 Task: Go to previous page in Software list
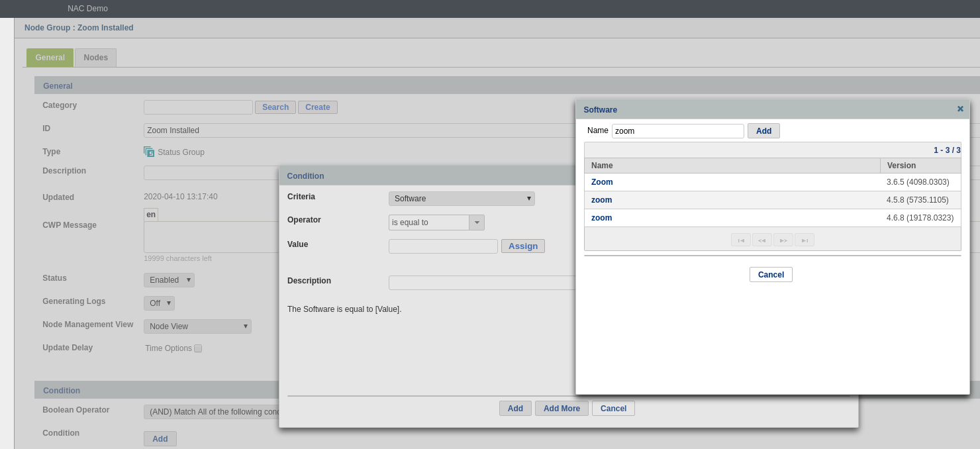[762, 240]
